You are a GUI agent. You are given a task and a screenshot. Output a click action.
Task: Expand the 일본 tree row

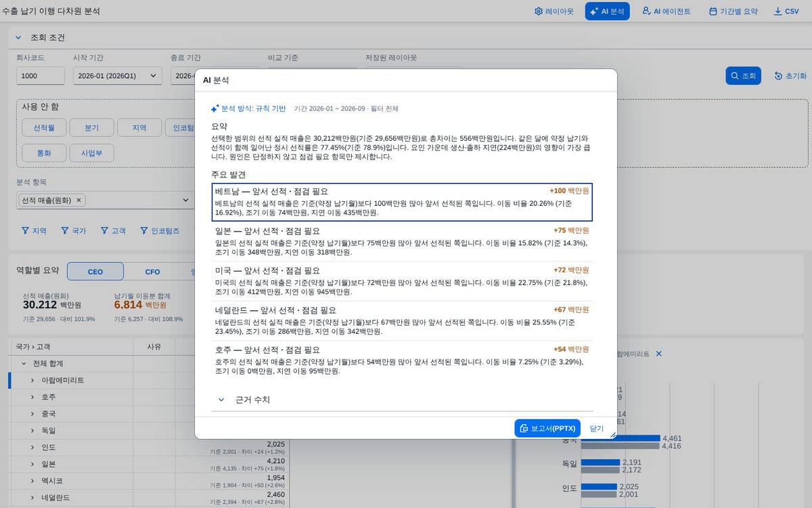[32, 464]
